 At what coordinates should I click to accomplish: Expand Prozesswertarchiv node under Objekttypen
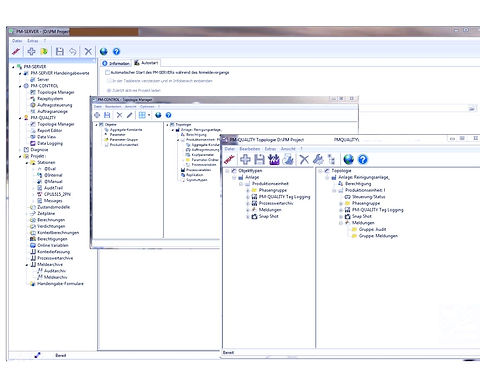click(x=248, y=203)
